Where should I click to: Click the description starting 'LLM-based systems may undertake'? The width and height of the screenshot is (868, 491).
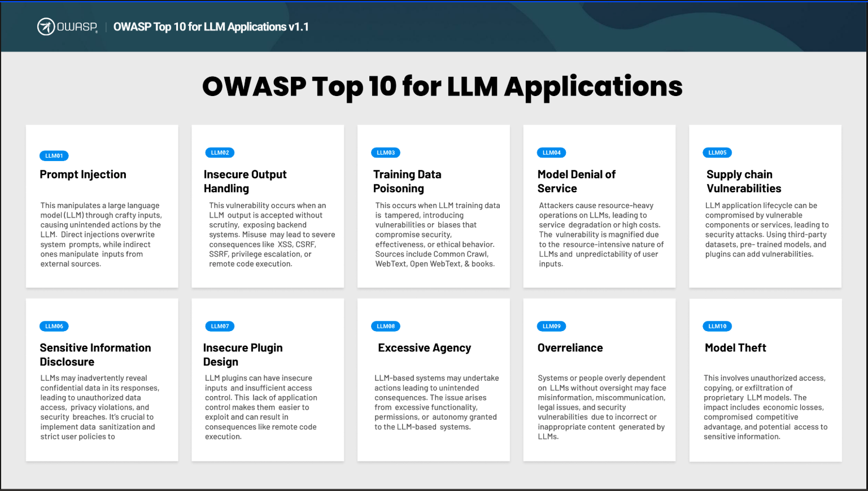[x=437, y=402]
